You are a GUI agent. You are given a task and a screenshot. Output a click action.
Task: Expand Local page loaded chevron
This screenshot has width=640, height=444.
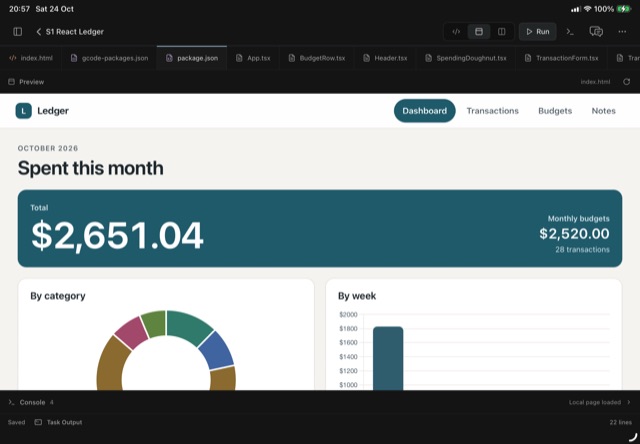click(x=629, y=402)
